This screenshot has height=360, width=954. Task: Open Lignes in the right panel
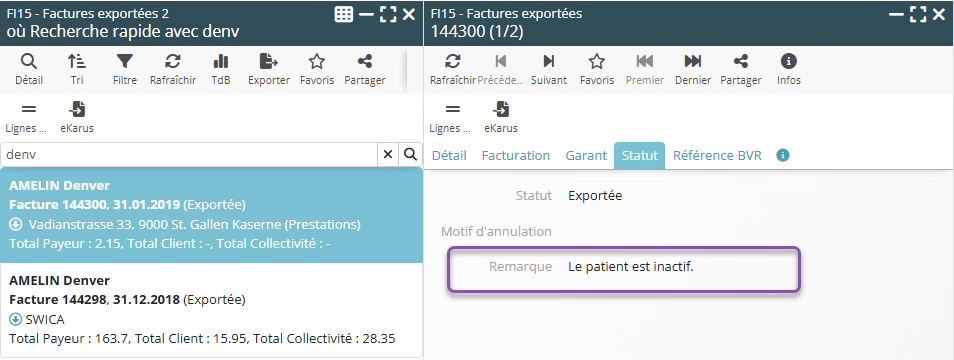[x=453, y=117]
